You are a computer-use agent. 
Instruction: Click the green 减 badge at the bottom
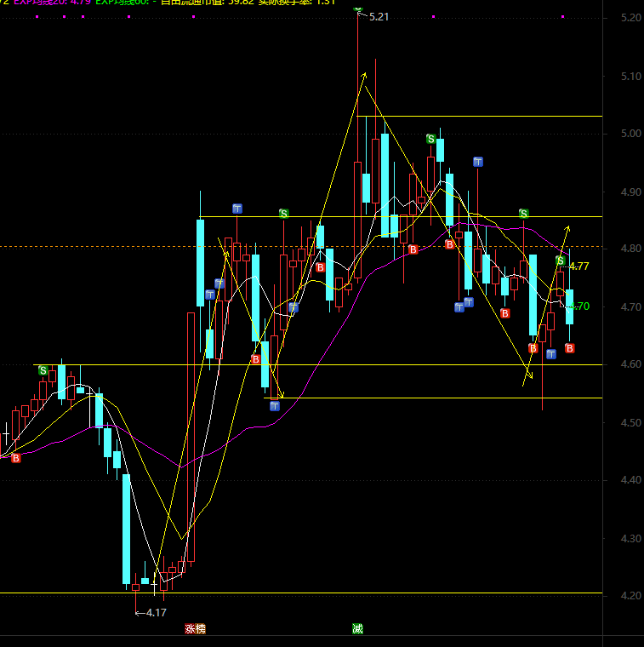pyautogui.click(x=357, y=629)
